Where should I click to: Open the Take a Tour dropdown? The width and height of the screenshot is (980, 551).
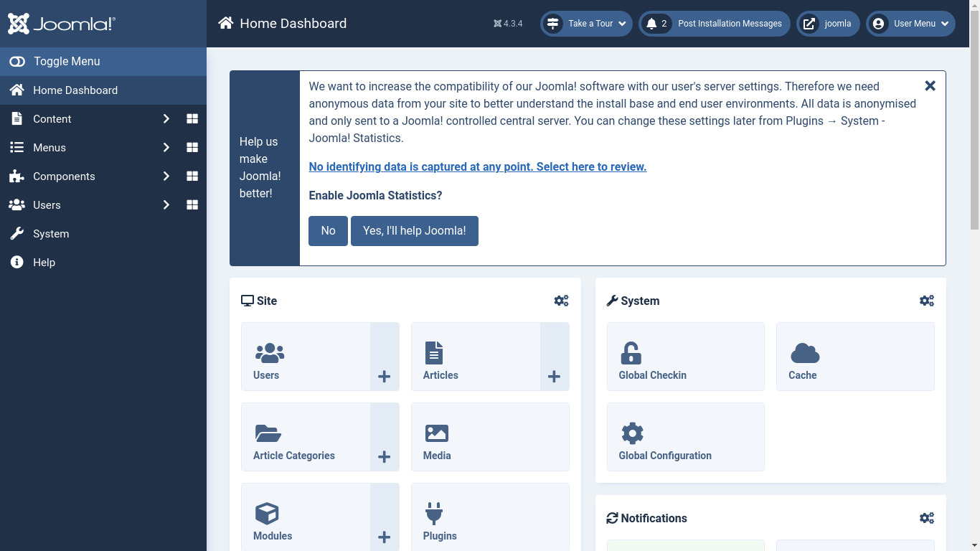586,24
